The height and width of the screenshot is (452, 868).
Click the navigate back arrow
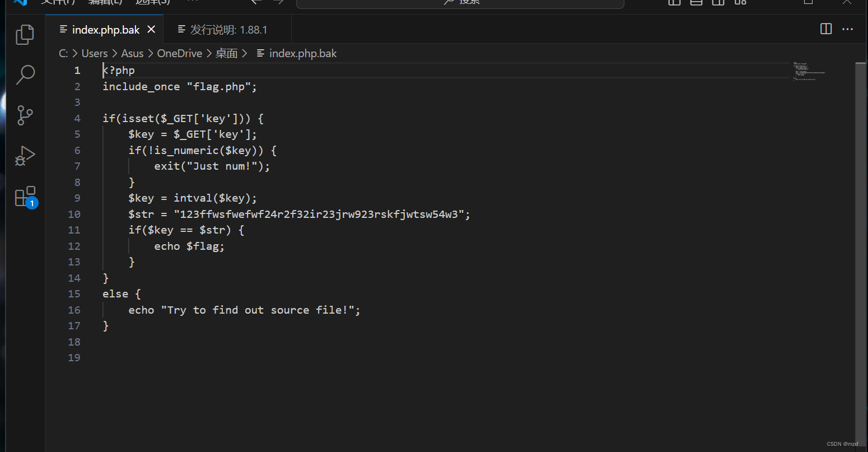pyautogui.click(x=256, y=2)
